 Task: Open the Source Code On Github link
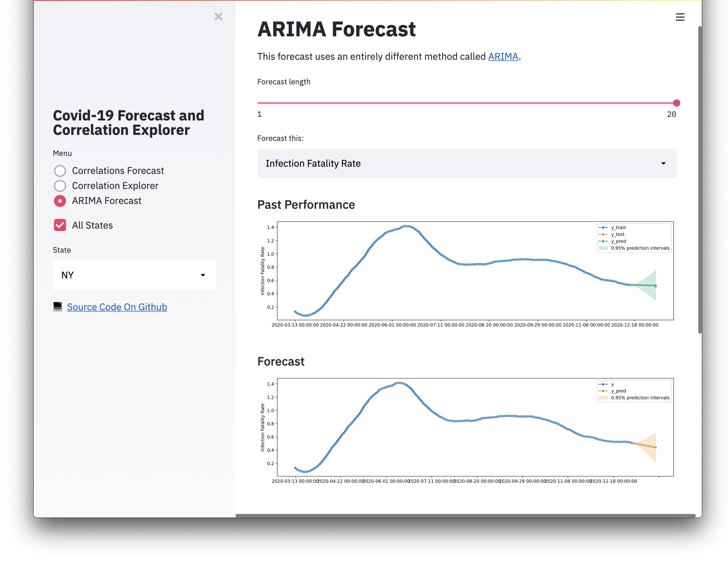coord(117,307)
